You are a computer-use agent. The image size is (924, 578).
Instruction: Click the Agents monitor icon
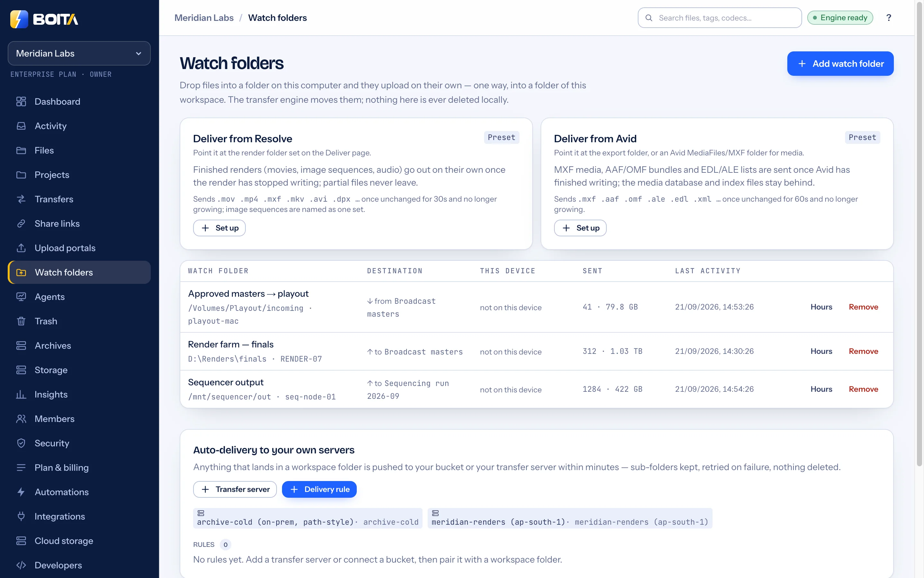[x=21, y=297]
